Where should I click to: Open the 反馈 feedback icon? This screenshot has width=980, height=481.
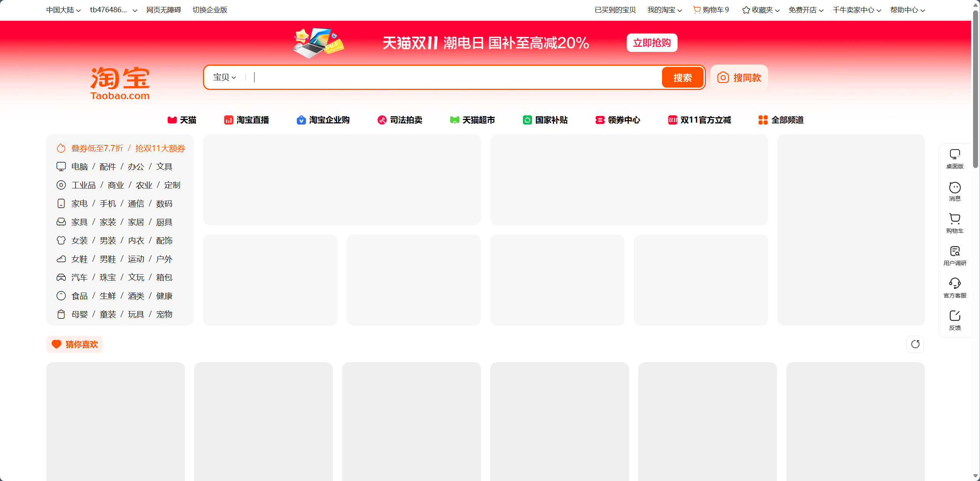(x=955, y=320)
